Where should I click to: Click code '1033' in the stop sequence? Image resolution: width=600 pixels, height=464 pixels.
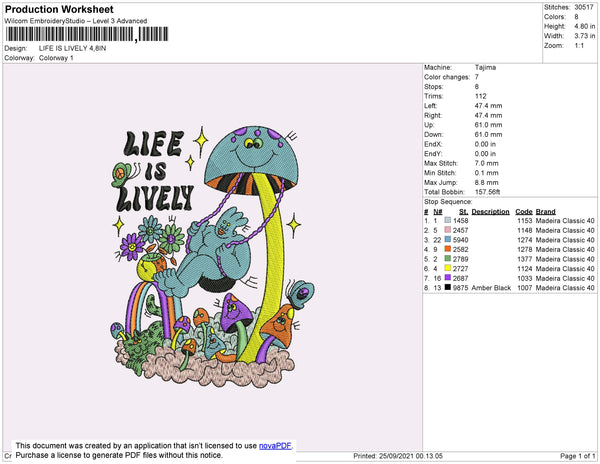525,278
